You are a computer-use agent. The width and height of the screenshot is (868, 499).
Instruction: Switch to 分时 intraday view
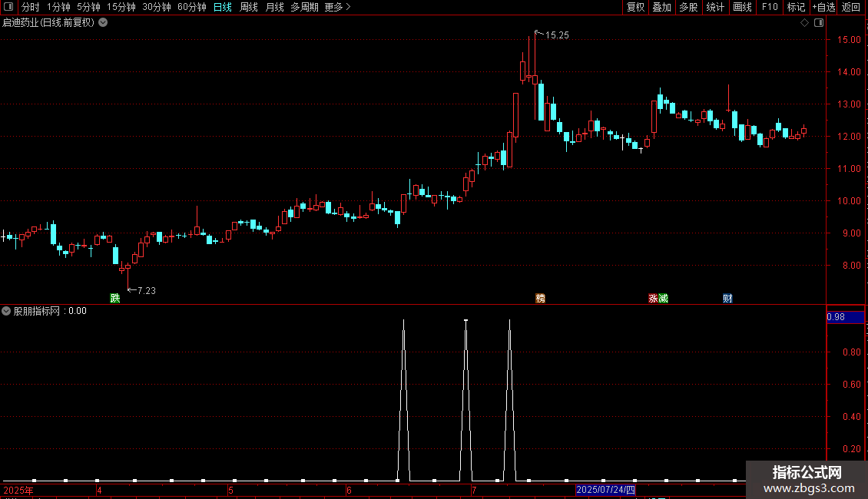(31, 7)
